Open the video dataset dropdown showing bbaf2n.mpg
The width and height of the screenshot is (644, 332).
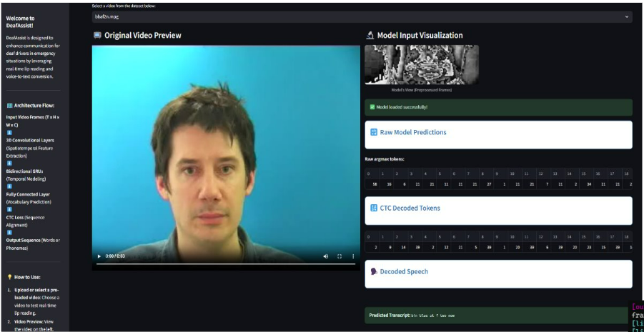pyautogui.click(x=362, y=17)
